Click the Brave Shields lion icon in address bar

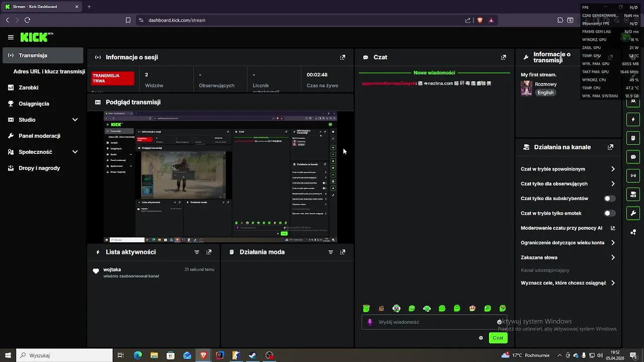click(480, 20)
